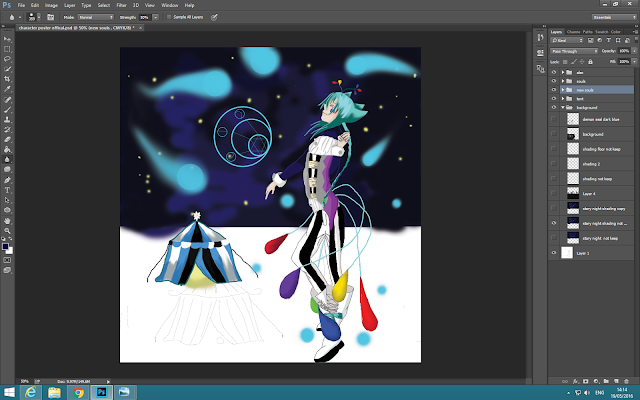The image size is (640, 400).
Task: Expand the 'souls' layer group
Action: pos(563,81)
